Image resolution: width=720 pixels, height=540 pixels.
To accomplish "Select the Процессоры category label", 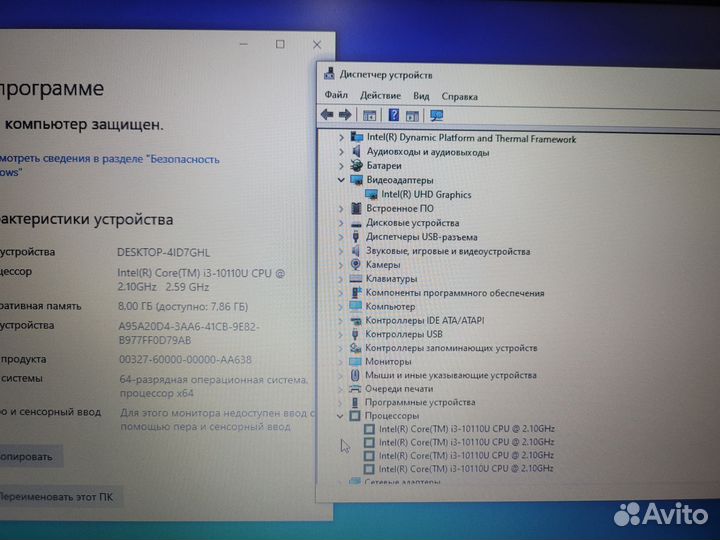I will [x=392, y=416].
